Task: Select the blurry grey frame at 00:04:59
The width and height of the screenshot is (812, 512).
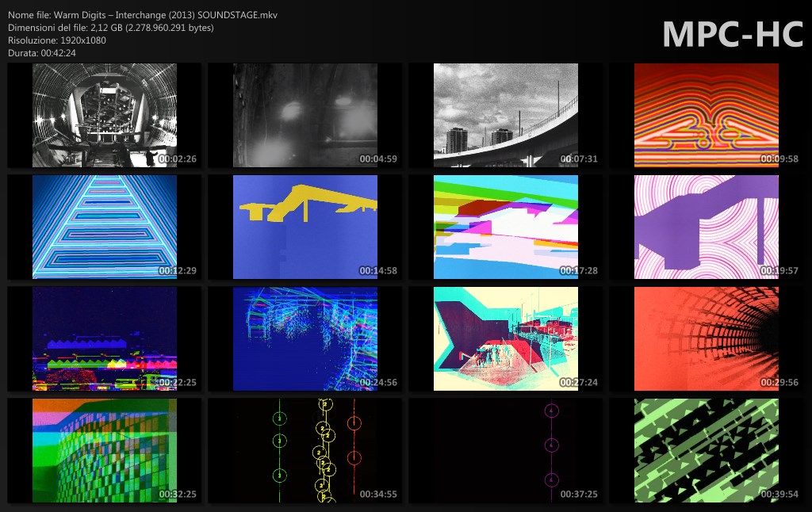Action: pyautogui.click(x=304, y=116)
